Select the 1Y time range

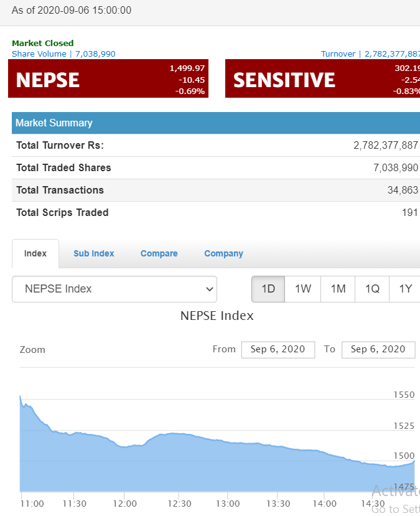(405, 289)
